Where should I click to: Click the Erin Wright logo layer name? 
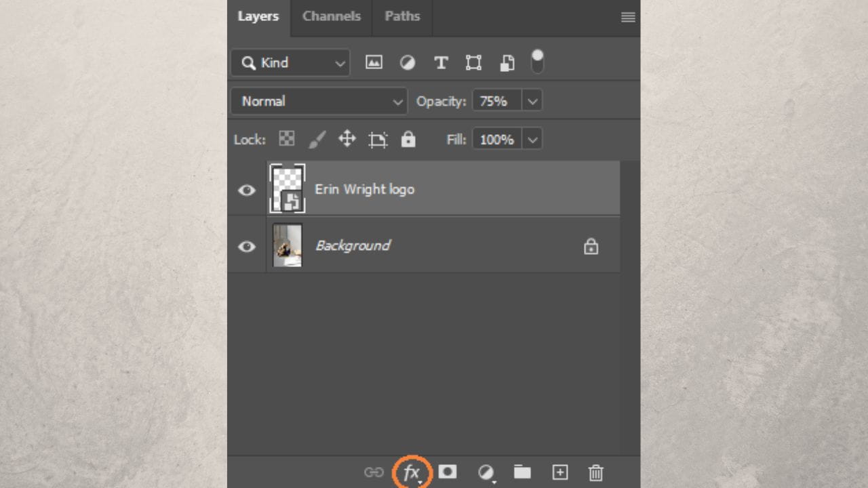click(365, 189)
